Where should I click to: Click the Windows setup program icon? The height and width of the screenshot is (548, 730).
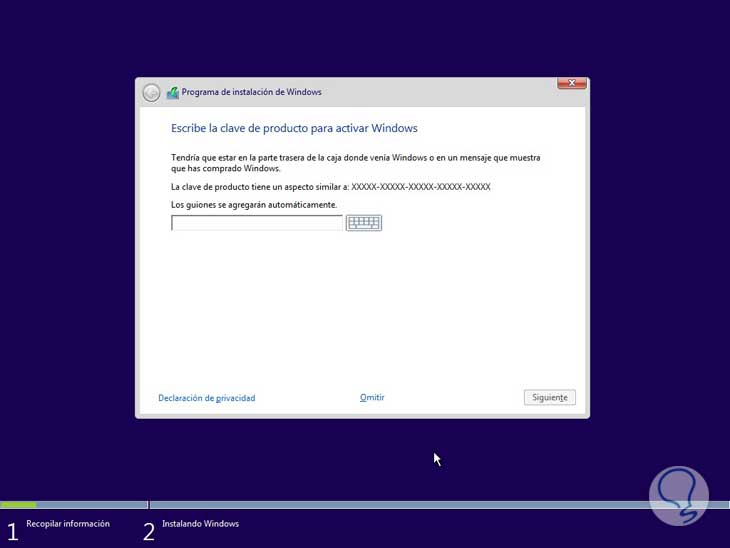(x=173, y=93)
